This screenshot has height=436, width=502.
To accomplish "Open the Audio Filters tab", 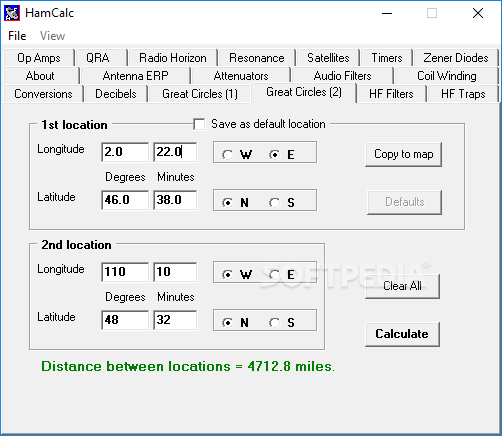I will coord(342,76).
